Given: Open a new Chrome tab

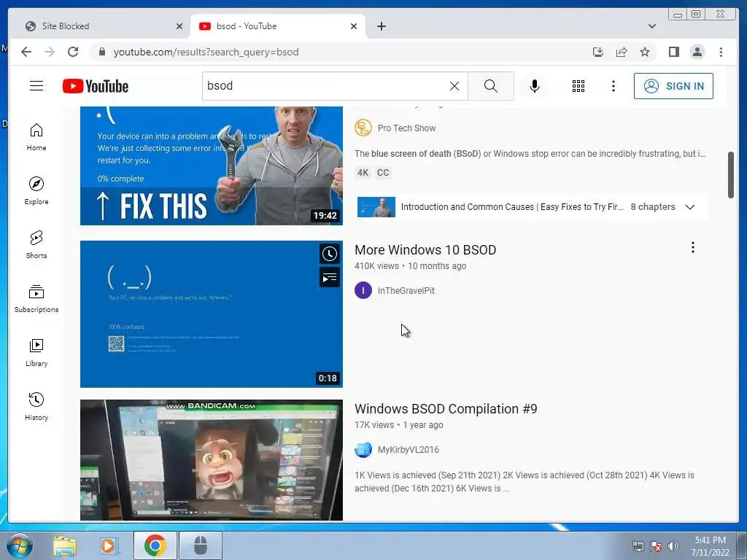Looking at the screenshot, I should [381, 26].
